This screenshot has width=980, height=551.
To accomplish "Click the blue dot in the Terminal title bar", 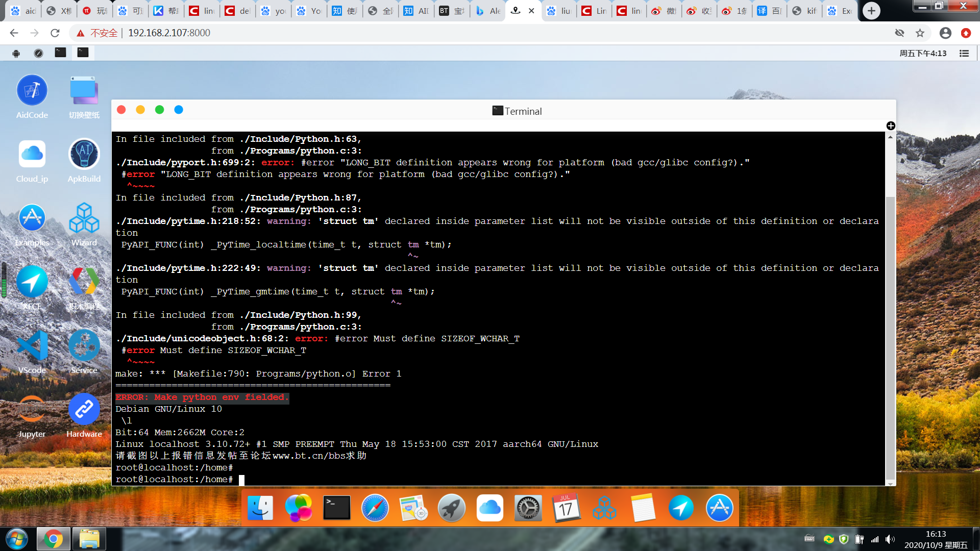I will (179, 110).
